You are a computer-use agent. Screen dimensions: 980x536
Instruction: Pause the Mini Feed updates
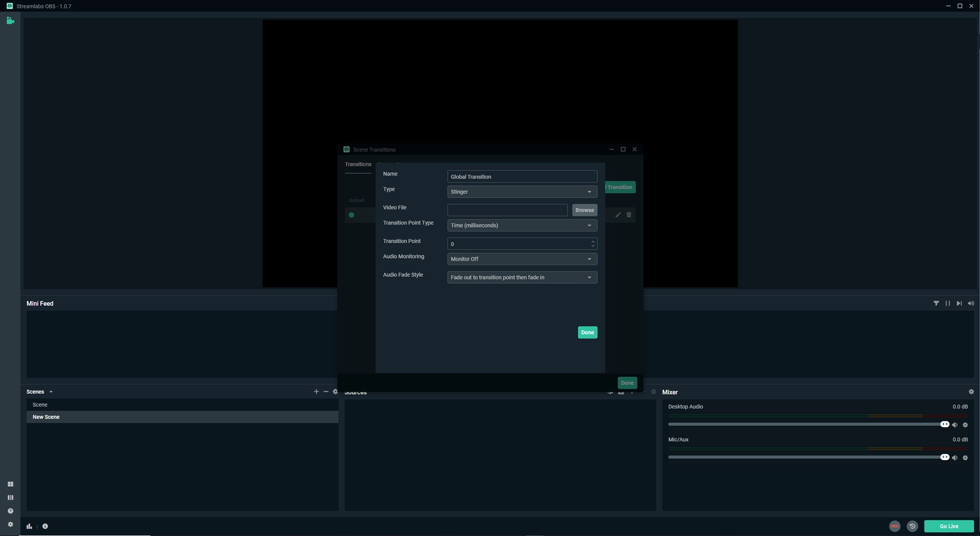click(x=948, y=303)
